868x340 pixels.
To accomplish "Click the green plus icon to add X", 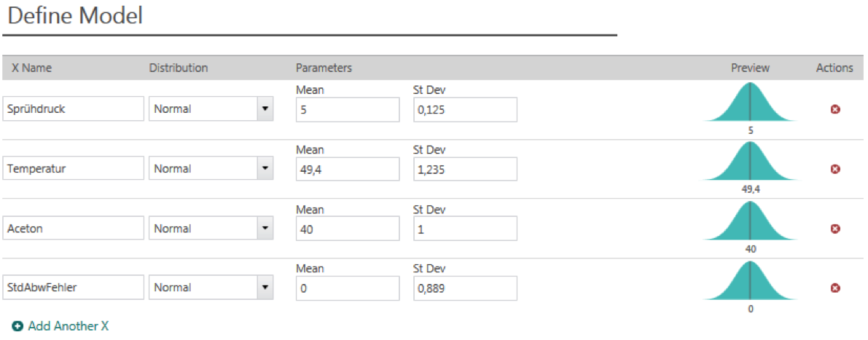I will tap(17, 326).
